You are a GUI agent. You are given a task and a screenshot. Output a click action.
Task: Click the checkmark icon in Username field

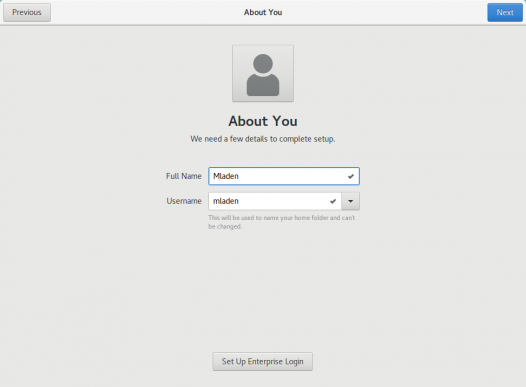pyautogui.click(x=332, y=201)
